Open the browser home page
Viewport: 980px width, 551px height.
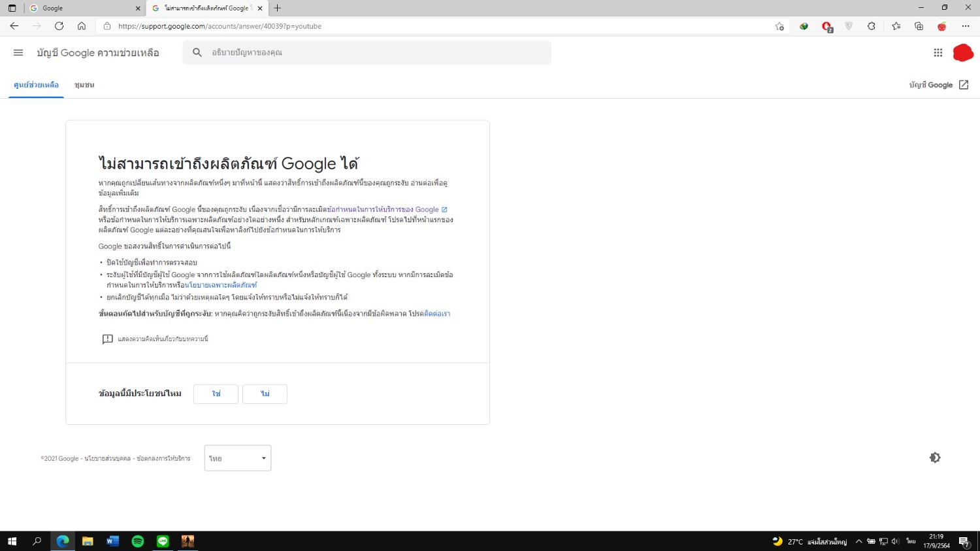coord(82,26)
